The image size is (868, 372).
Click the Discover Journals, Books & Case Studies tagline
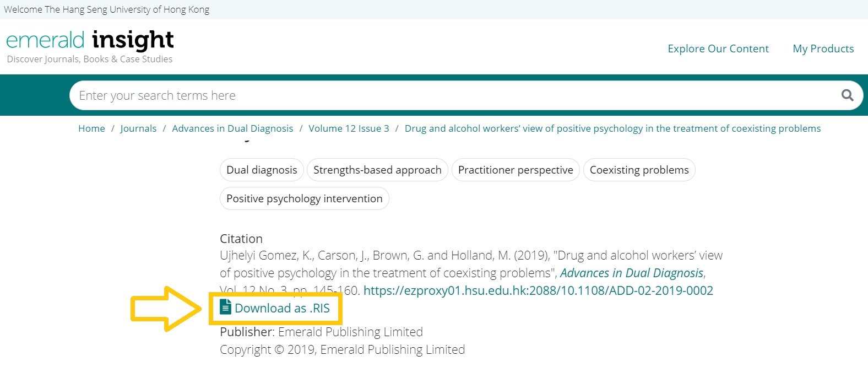click(89, 59)
